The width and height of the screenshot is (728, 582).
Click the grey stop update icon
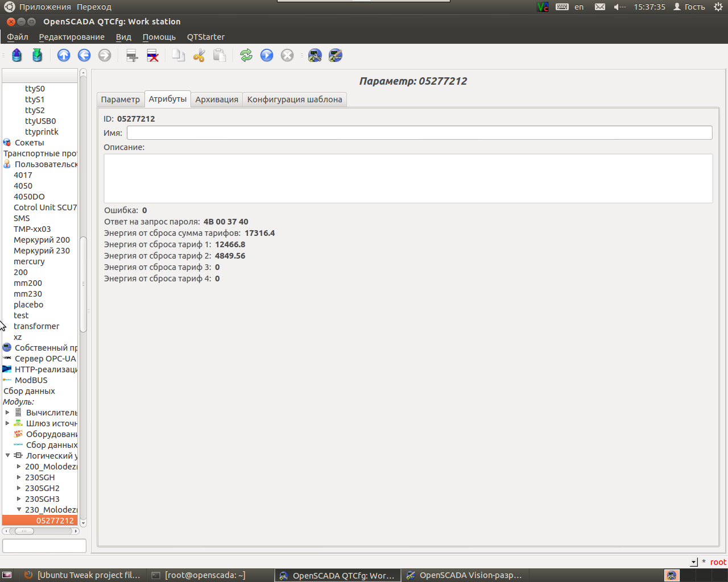(x=287, y=55)
